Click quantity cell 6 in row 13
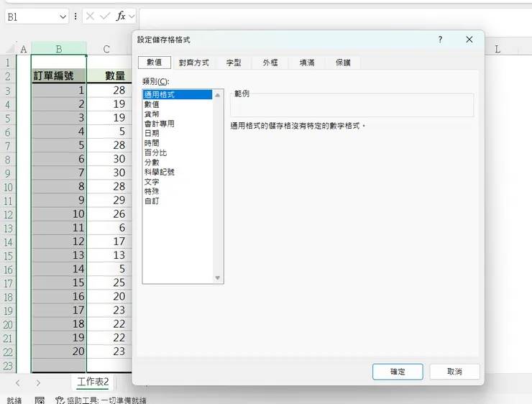Image resolution: width=532 pixels, height=404 pixels. [109, 228]
